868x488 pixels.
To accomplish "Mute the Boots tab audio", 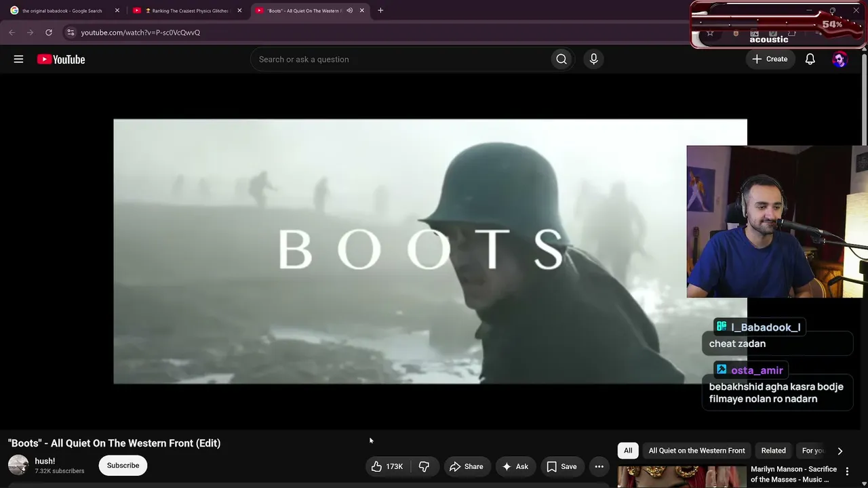I will [349, 10].
